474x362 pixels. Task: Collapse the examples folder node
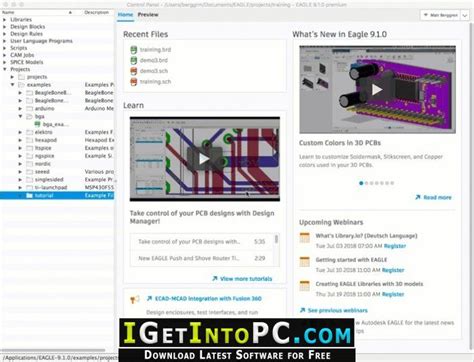click(12, 85)
